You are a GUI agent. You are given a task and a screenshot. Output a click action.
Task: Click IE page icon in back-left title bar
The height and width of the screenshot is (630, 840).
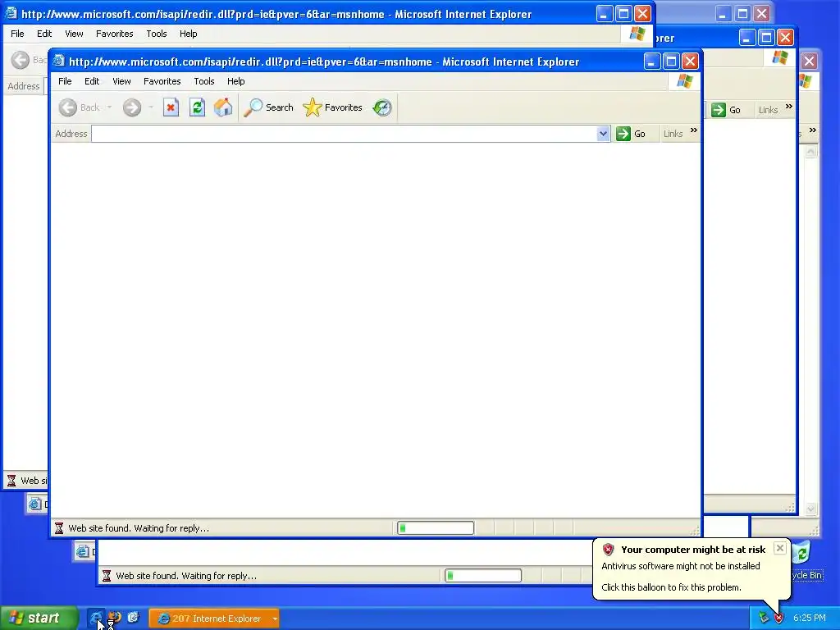click(x=11, y=13)
